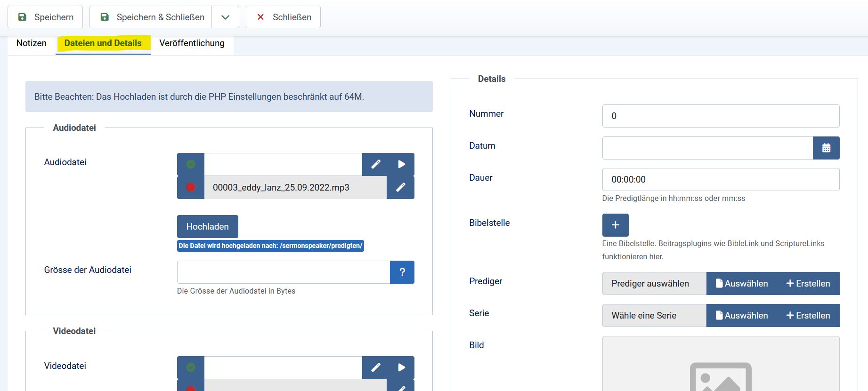
Task: Click pencil icon in top Audiodatei row
Action: [375, 164]
